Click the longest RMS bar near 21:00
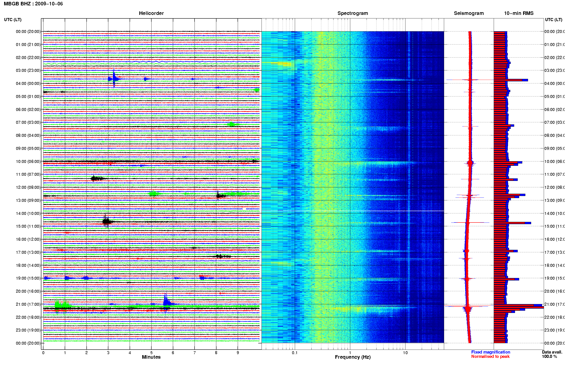Screen dimensions: 588x368 [519, 307]
